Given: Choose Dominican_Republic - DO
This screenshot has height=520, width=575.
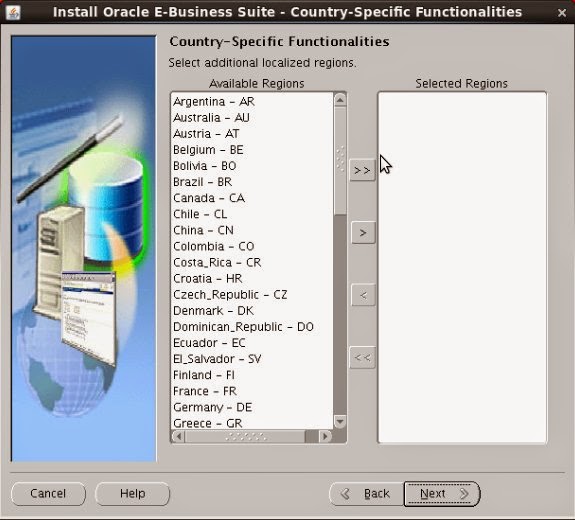Looking at the screenshot, I should [243, 327].
